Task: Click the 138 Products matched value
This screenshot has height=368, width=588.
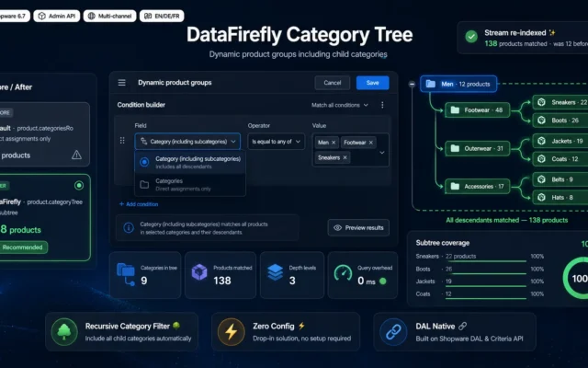Action: tap(222, 281)
